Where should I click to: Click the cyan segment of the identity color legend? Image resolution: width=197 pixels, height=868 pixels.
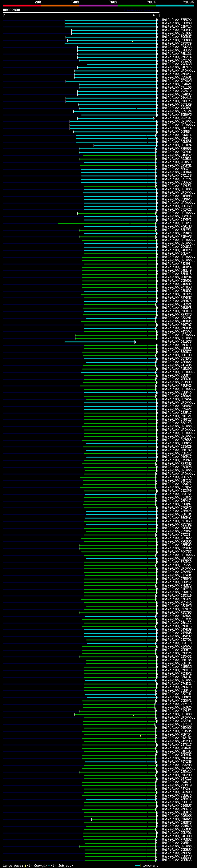(x=175, y=6)
